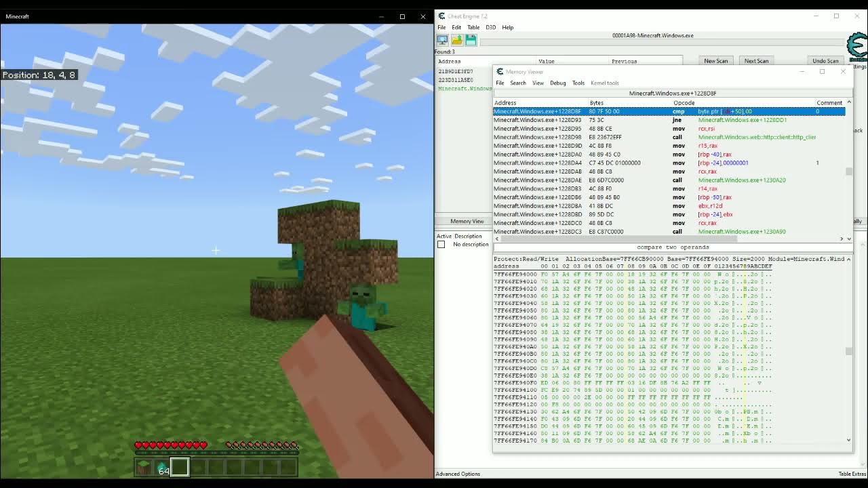Select the call Minecraft.Windows.exe+1230A20 row

669,180
